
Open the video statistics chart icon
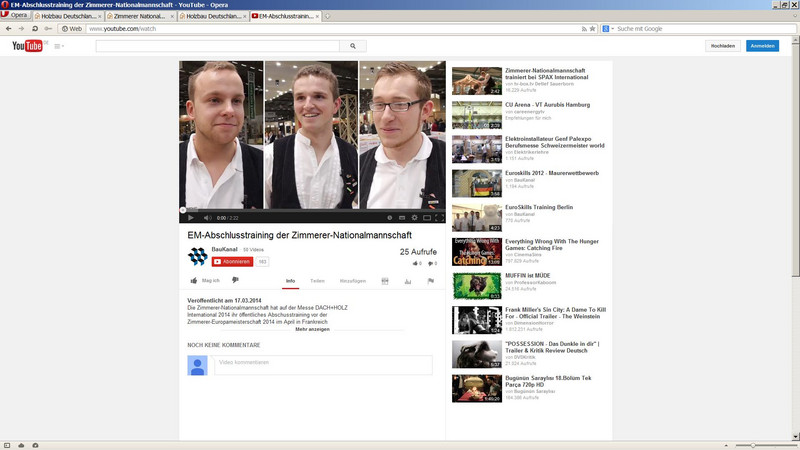pyautogui.click(x=408, y=281)
